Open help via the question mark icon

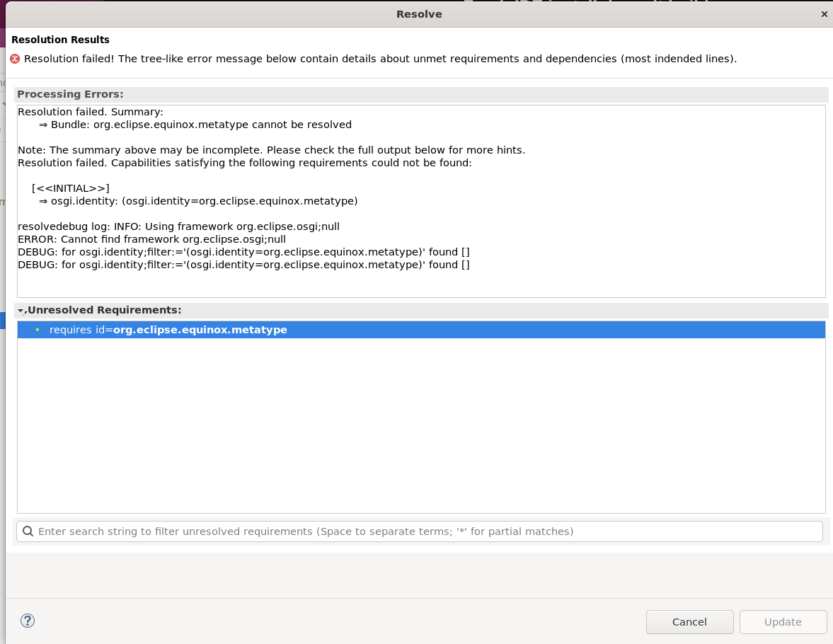coord(28,621)
